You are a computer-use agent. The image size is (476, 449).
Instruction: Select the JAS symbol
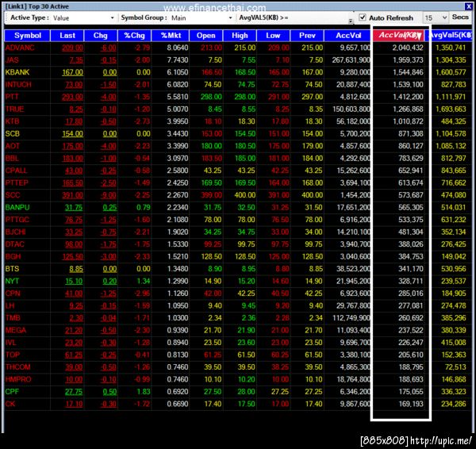[x=12, y=60]
